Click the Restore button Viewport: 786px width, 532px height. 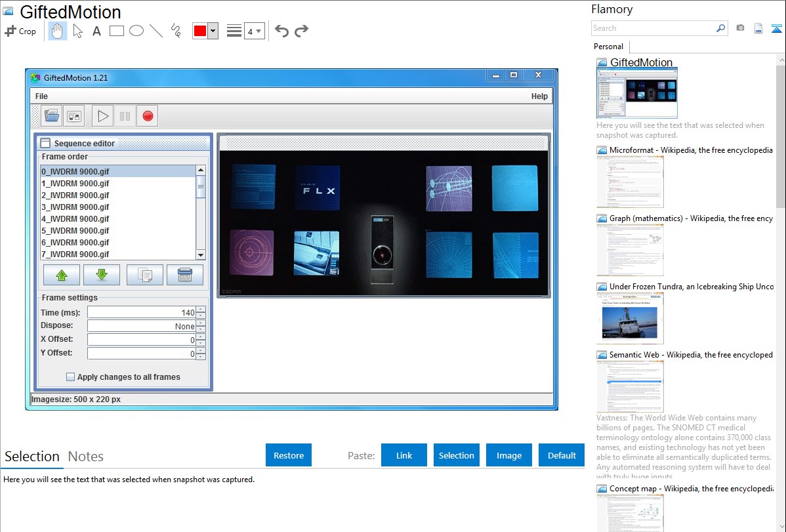pyautogui.click(x=289, y=455)
